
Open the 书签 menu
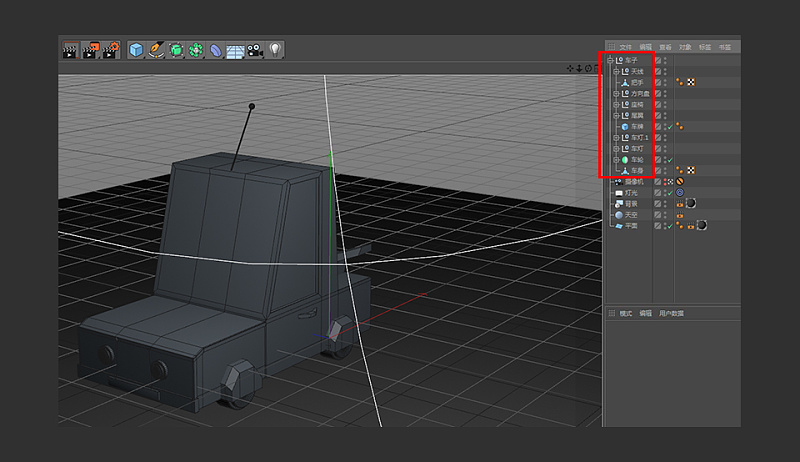coord(724,47)
